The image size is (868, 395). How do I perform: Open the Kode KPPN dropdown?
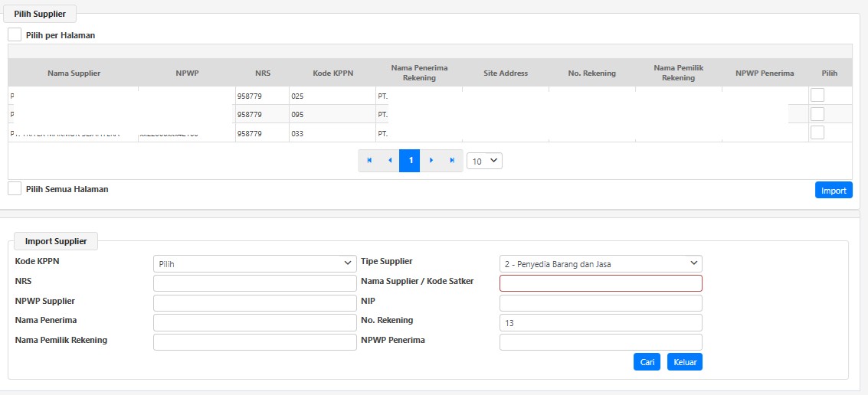[254, 264]
